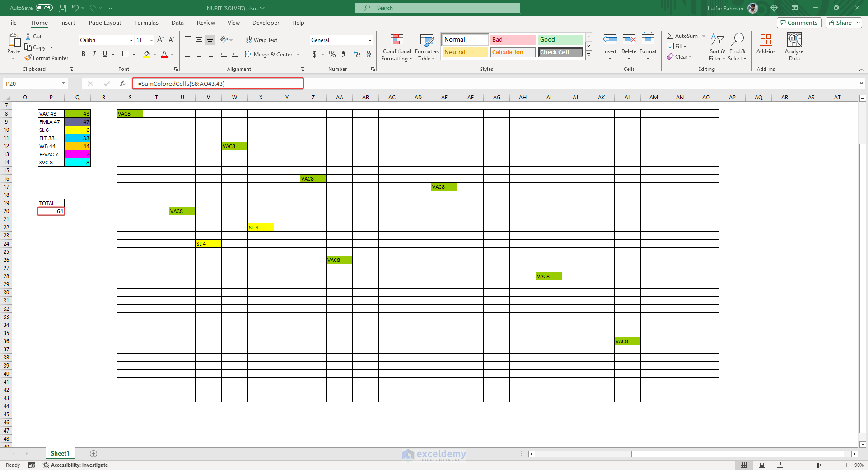The width and height of the screenshot is (868, 470).
Task: Apply font color with the red A
Action: point(164,54)
